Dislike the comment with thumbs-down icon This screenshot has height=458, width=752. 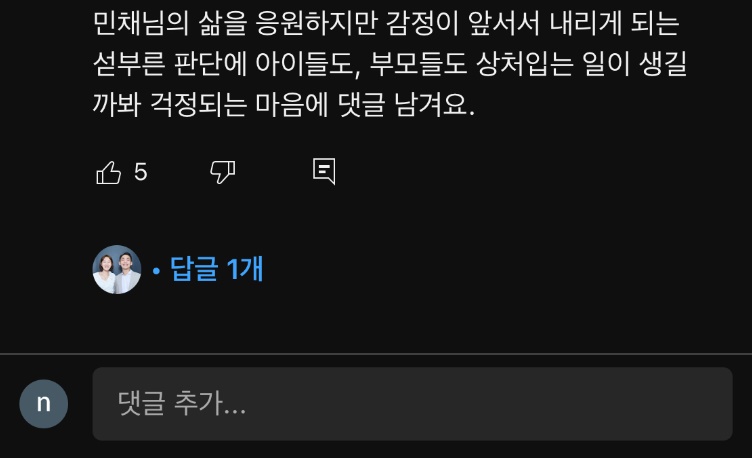point(223,172)
